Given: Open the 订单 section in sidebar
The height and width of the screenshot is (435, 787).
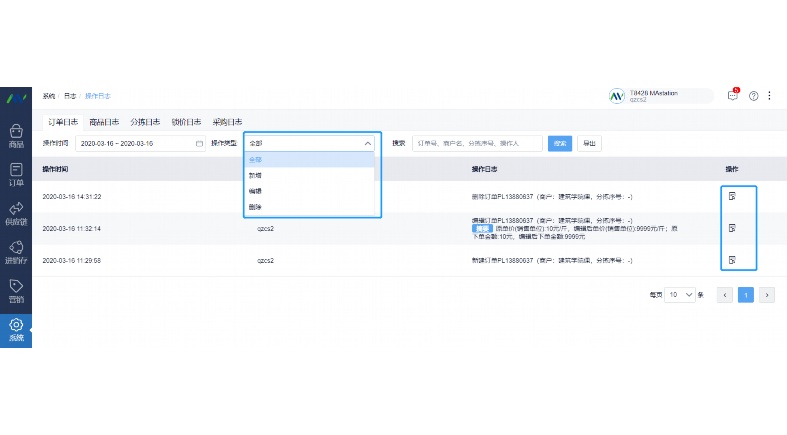Looking at the screenshot, I should (16, 175).
